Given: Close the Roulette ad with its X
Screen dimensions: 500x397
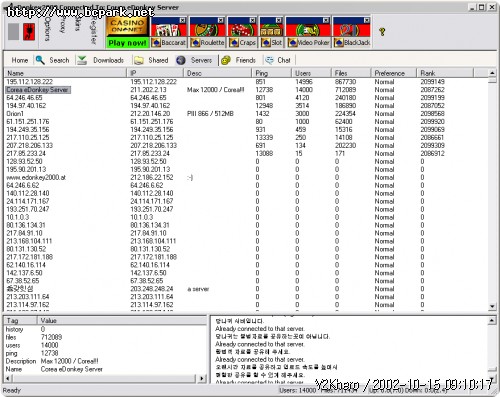Looking at the screenshot, I should click(x=221, y=20).
